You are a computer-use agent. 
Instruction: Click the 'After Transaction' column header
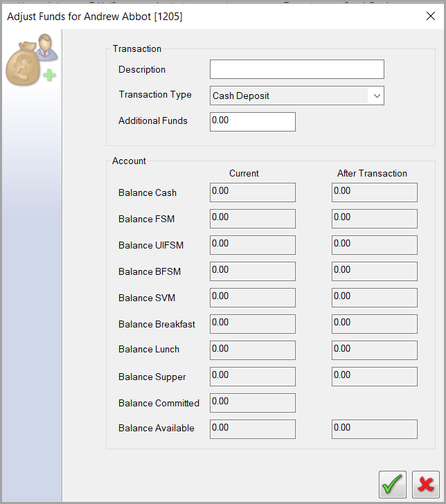pyautogui.click(x=372, y=174)
